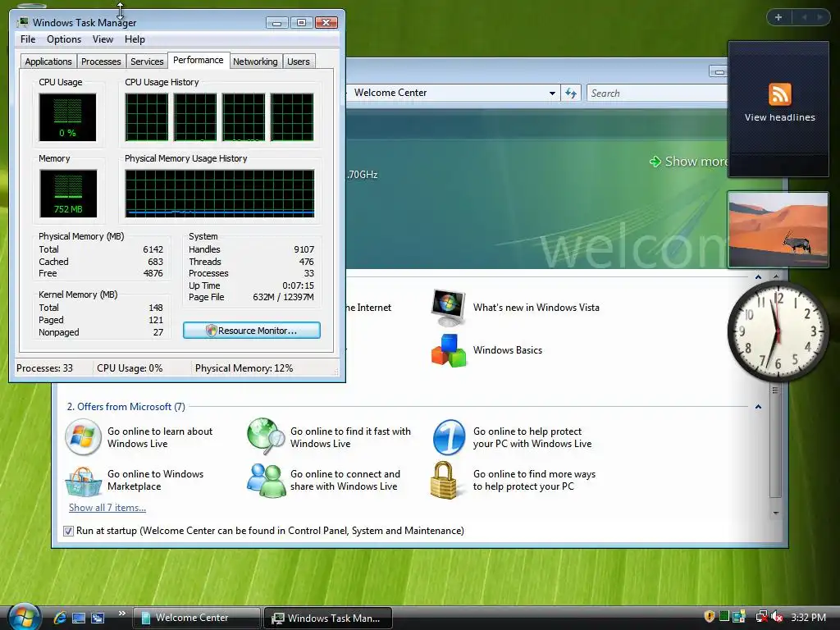This screenshot has width=840, height=630.
Task: Click the Windows Sidebar tray icon
Action: coord(739,617)
